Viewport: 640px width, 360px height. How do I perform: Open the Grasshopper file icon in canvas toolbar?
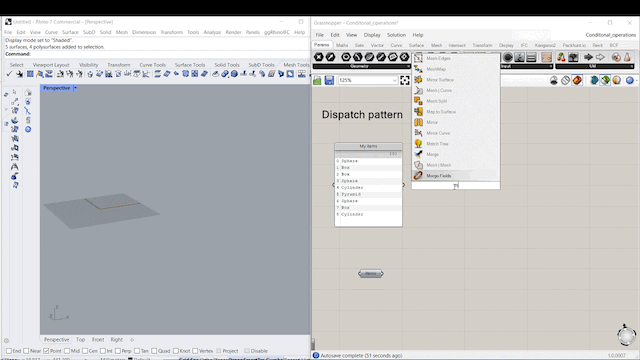point(317,80)
